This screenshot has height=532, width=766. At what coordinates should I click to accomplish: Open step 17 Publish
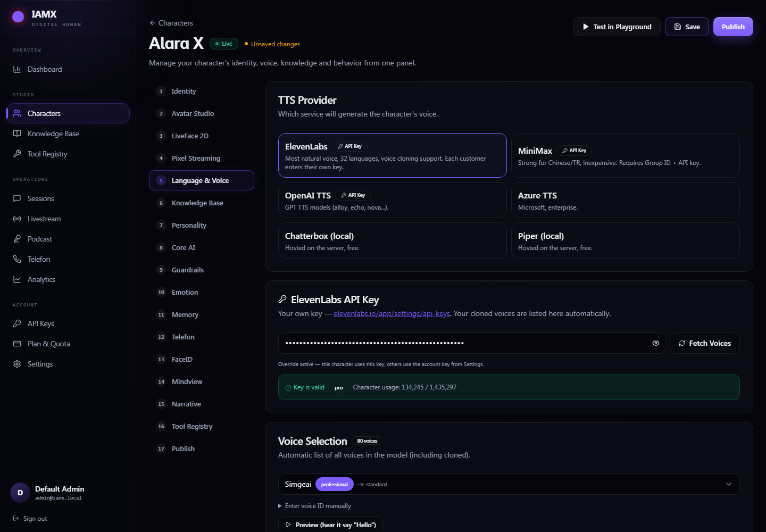[202, 448]
